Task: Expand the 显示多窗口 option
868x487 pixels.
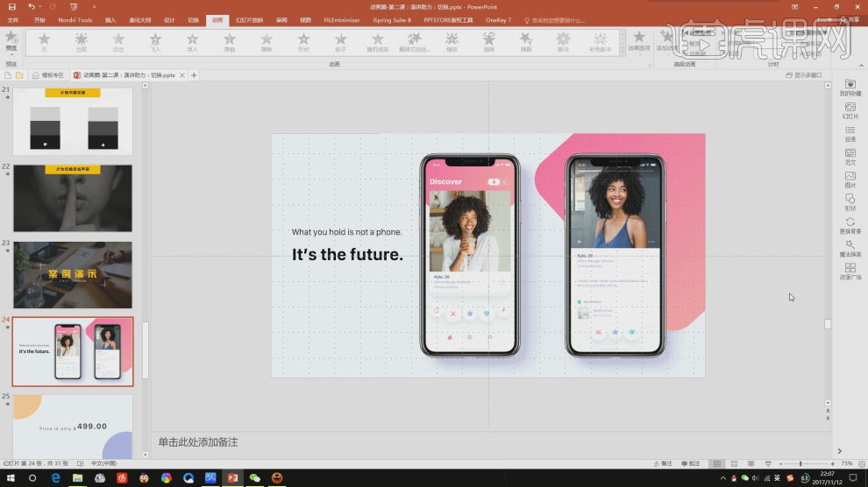Action: point(803,75)
